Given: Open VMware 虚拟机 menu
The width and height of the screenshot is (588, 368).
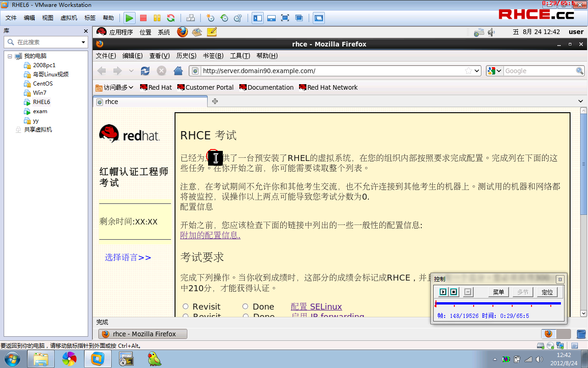Looking at the screenshot, I should click(69, 18).
